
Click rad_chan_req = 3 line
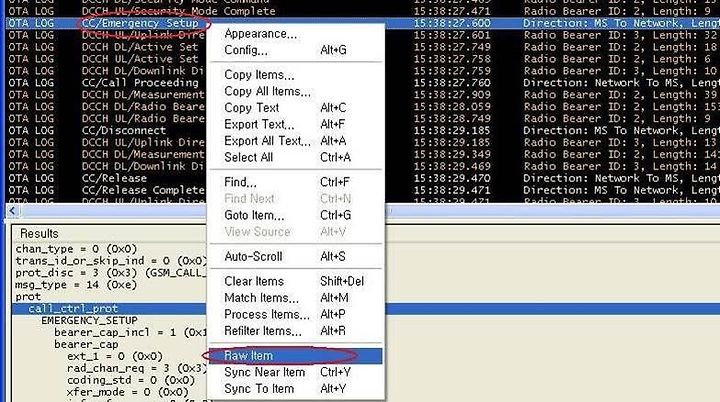pos(137,368)
